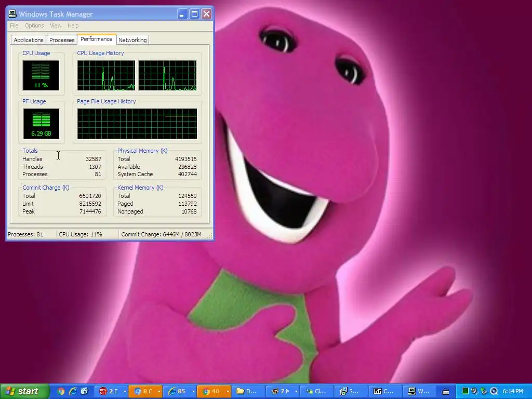532x399 pixels.
Task: Launch Internet Explorer from Quick Launch
Action: [73, 391]
